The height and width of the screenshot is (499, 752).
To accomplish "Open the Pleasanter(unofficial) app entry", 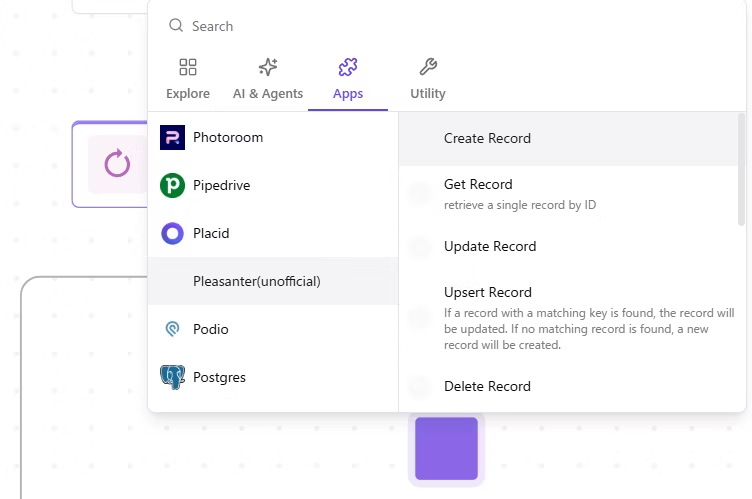I will 273,281.
